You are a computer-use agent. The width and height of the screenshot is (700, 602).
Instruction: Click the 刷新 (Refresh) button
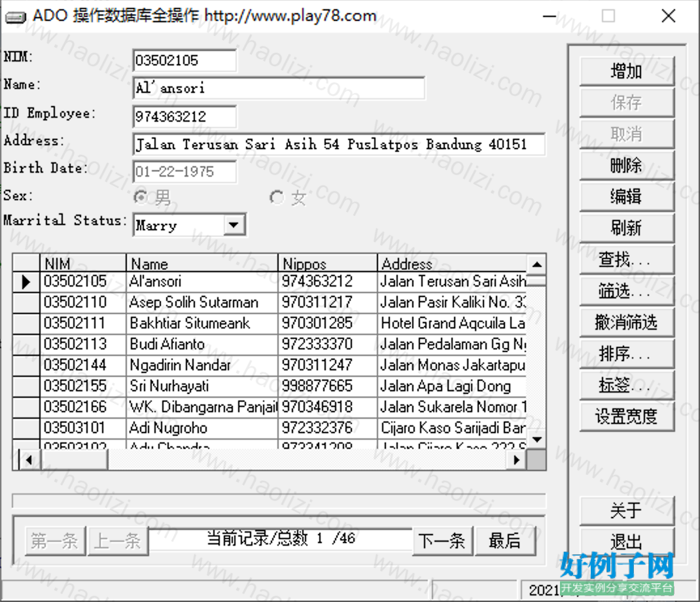627,228
